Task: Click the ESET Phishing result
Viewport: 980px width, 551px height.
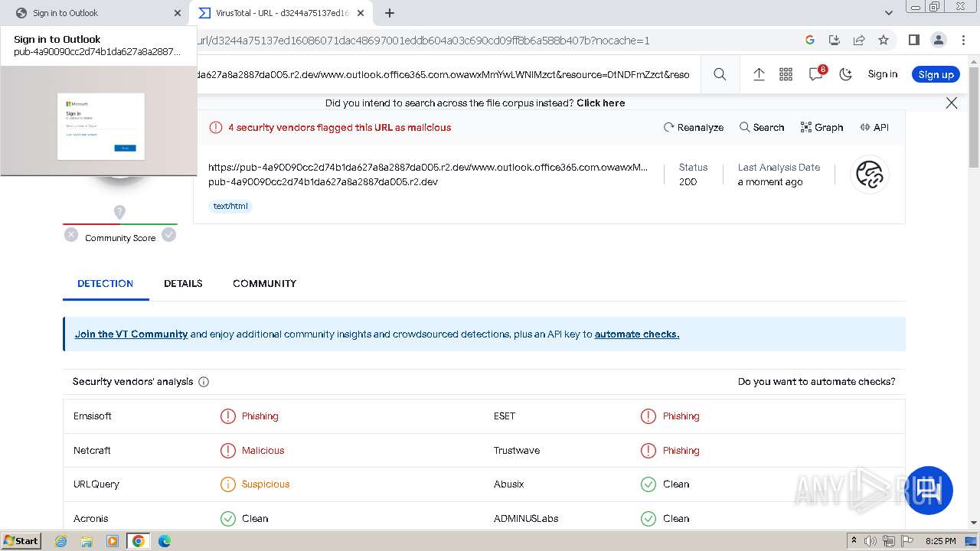Action: (670, 416)
